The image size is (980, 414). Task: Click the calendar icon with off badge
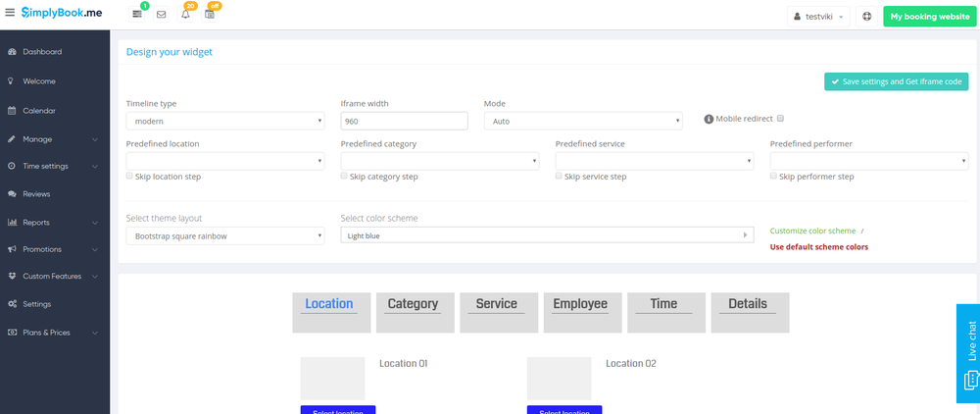(209, 15)
